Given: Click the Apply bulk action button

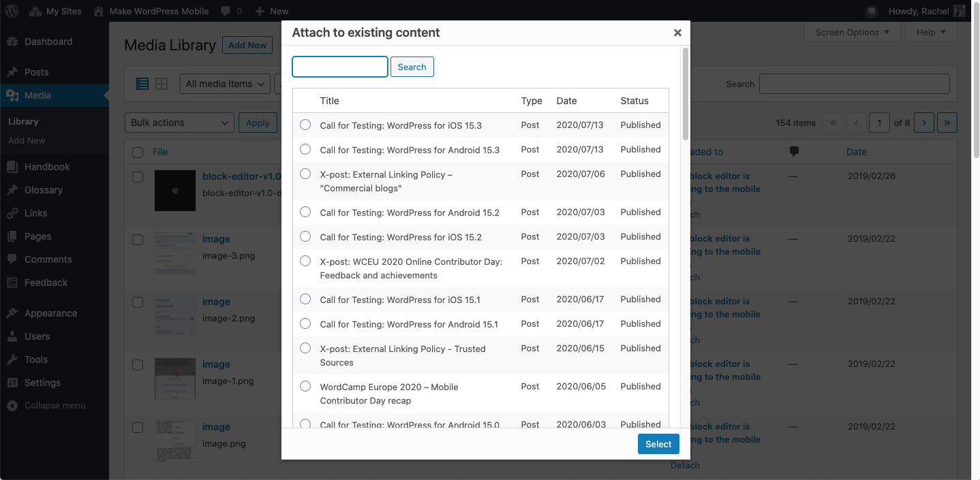Looking at the screenshot, I should coord(258,123).
